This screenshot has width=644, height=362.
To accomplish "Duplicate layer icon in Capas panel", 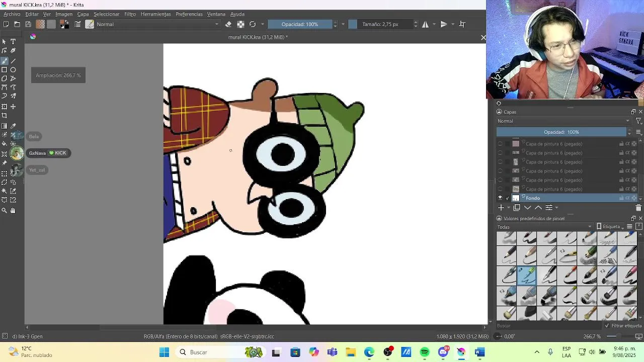I will click(517, 208).
